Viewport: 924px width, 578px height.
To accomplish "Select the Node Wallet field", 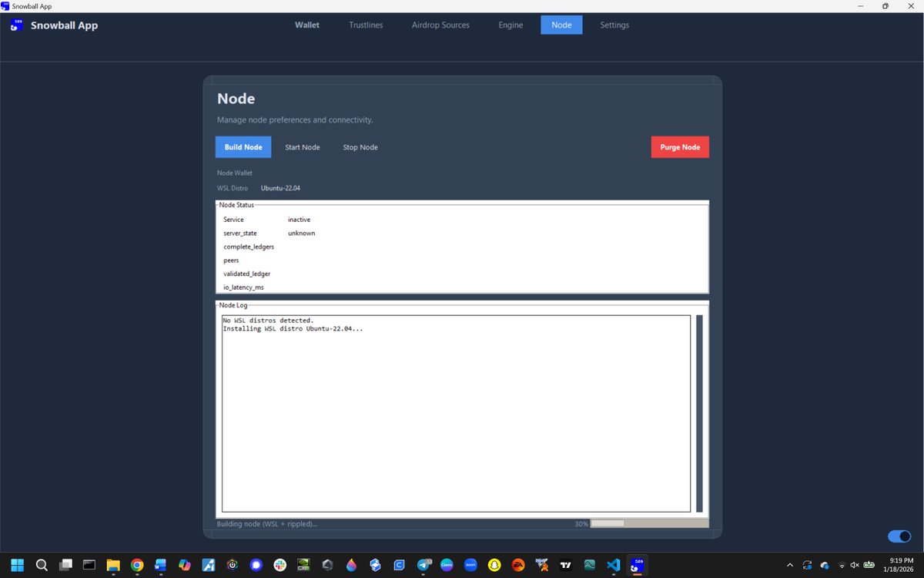I will click(234, 173).
